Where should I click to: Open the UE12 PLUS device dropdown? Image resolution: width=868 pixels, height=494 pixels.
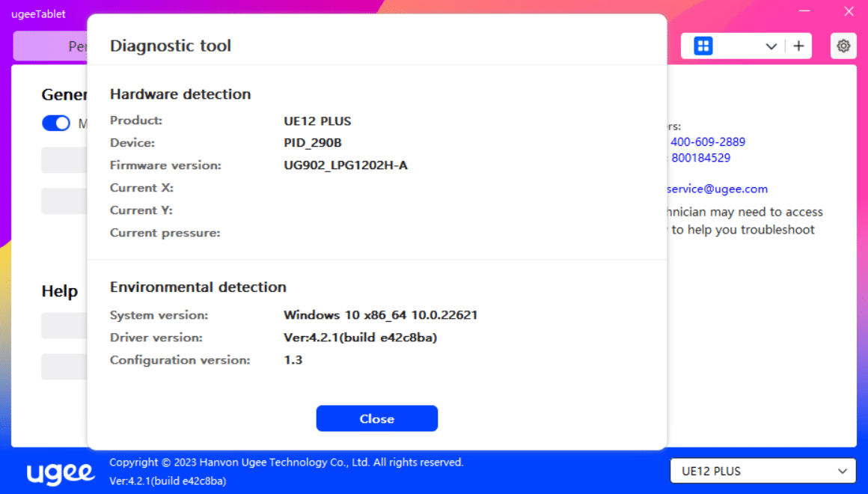(762, 471)
